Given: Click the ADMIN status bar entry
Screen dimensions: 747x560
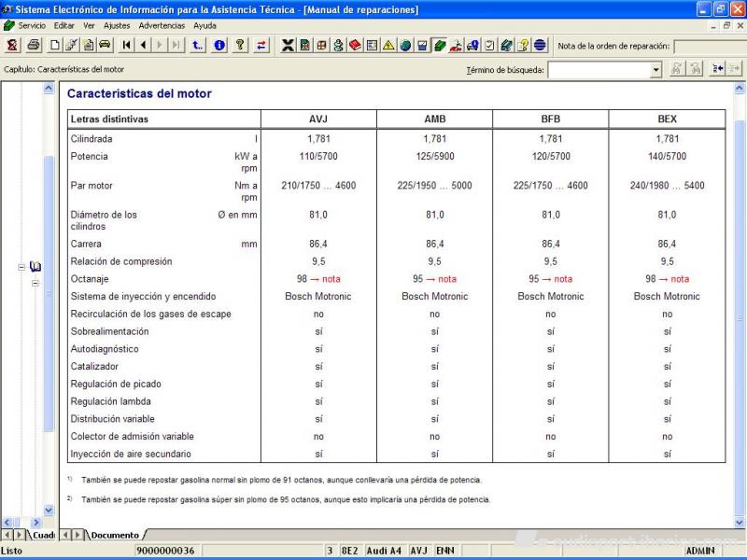Looking at the screenshot, I should [x=700, y=551].
